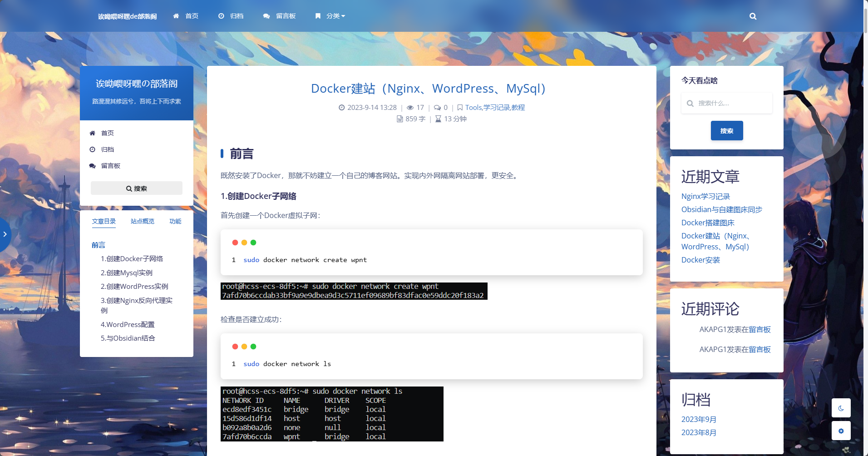
Task: Click the green dot on the network create code block
Action: 253,243
